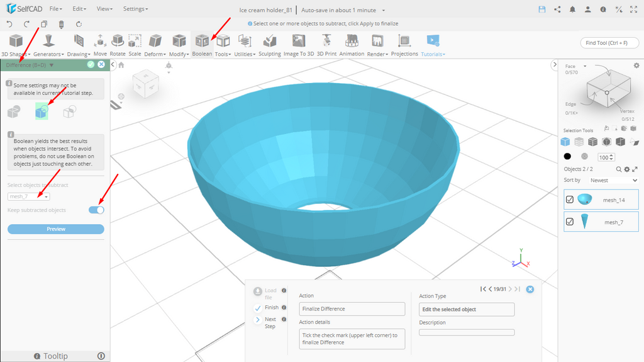644x362 pixels.
Task: Open the objects-to-subtract mesh_7 dropdown
Action: pos(29,196)
